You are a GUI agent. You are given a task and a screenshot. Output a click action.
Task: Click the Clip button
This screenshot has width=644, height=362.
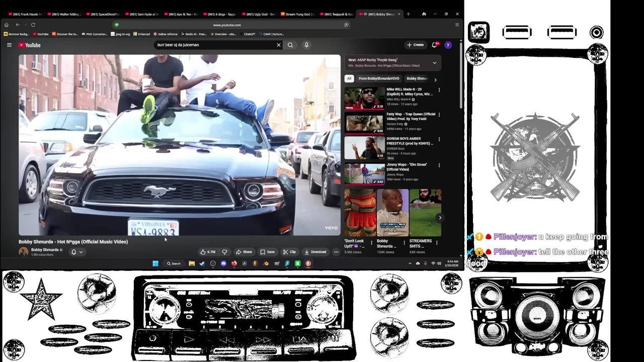tap(290, 252)
